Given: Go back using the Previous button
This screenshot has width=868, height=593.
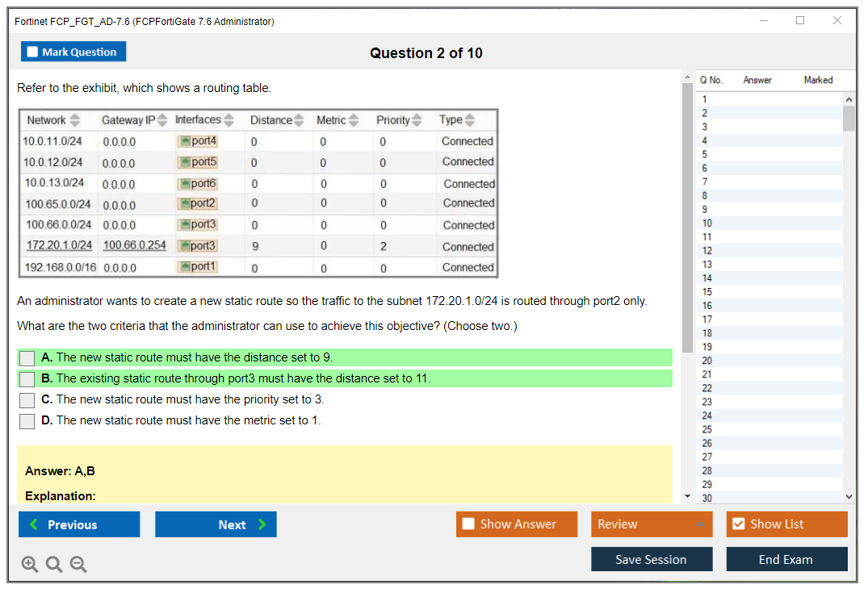Looking at the screenshot, I should pyautogui.click(x=78, y=524).
